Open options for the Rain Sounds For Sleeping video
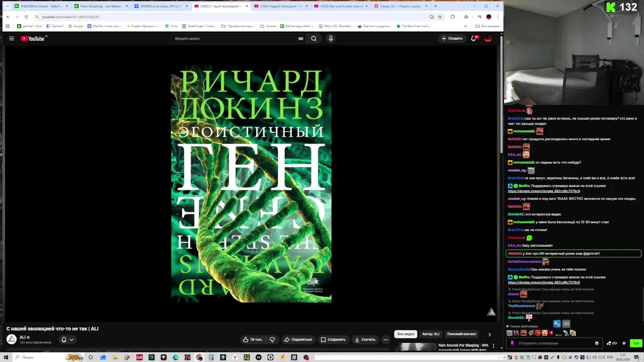 click(494, 346)
